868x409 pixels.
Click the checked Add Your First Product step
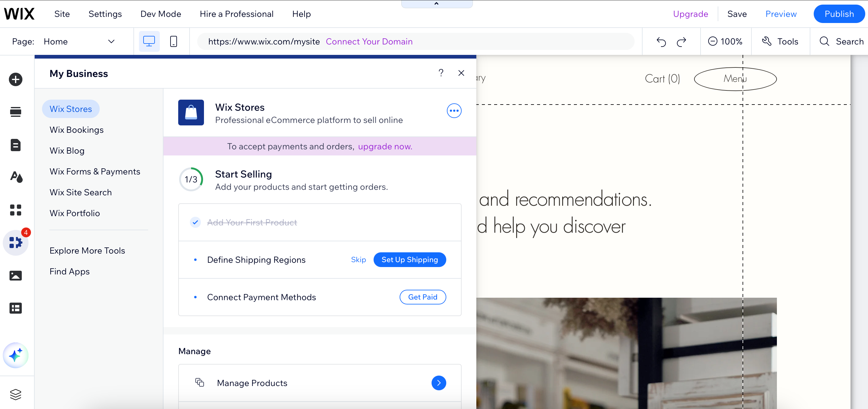click(x=319, y=222)
